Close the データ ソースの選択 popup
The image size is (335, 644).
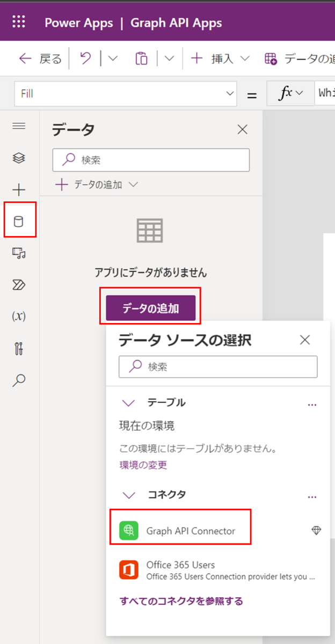tap(305, 340)
